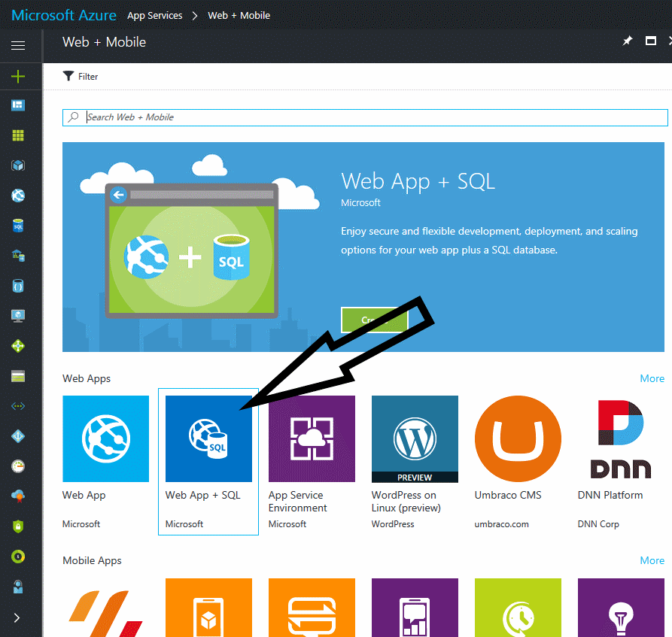
Task: Open the Monitor gauge sidebar icon
Action: 18,466
